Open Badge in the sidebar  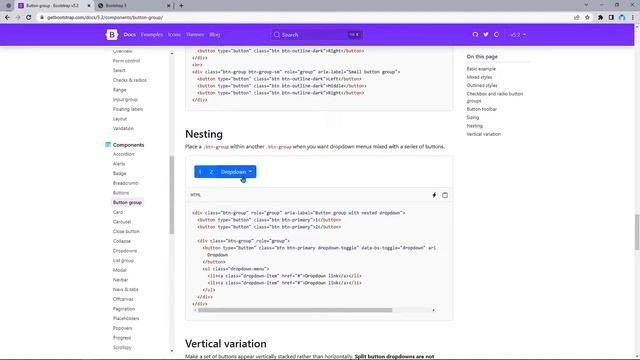coord(120,173)
